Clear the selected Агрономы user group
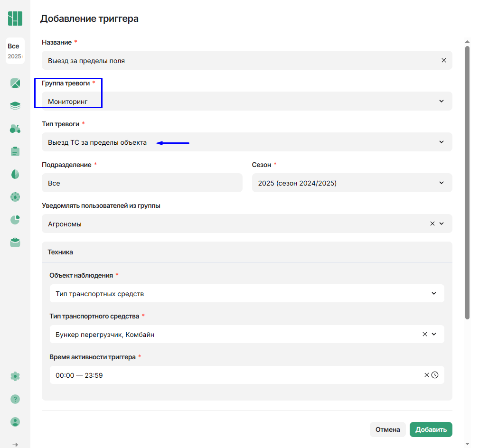Image resolution: width=479 pixels, height=448 pixels. pos(432,224)
